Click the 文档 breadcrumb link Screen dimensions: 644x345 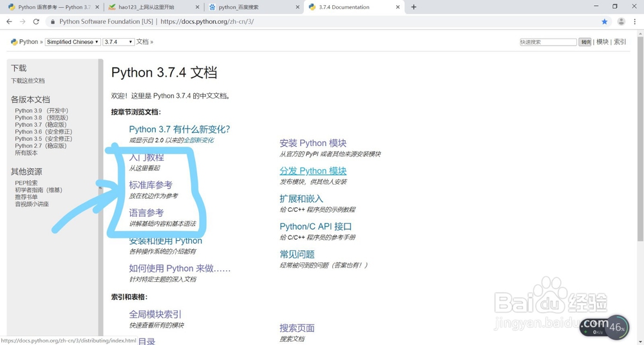point(142,42)
